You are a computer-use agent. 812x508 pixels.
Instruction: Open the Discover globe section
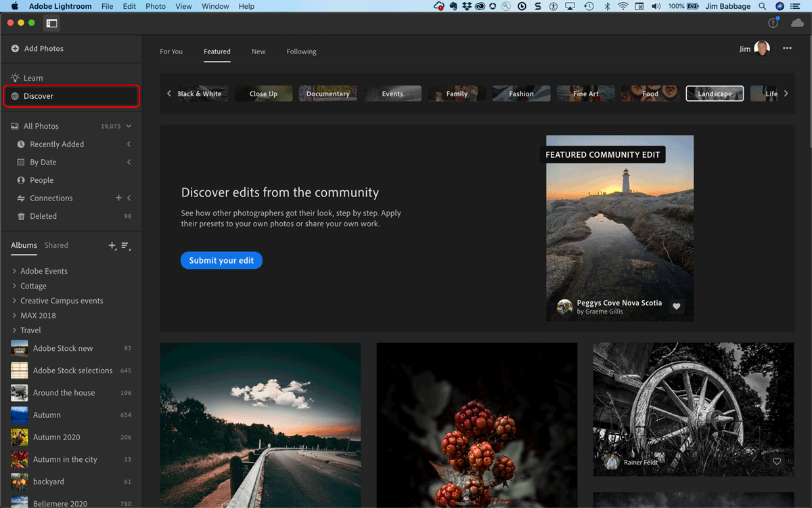pos(72,96)
